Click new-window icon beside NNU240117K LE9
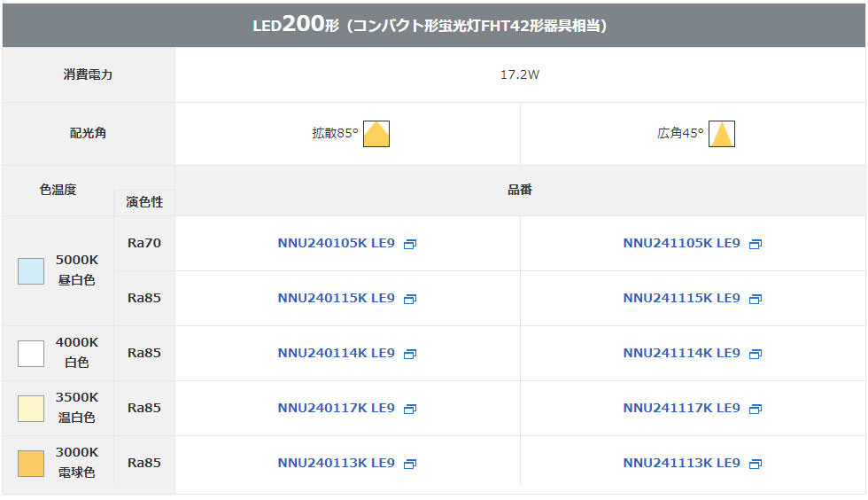 (409, 409)
